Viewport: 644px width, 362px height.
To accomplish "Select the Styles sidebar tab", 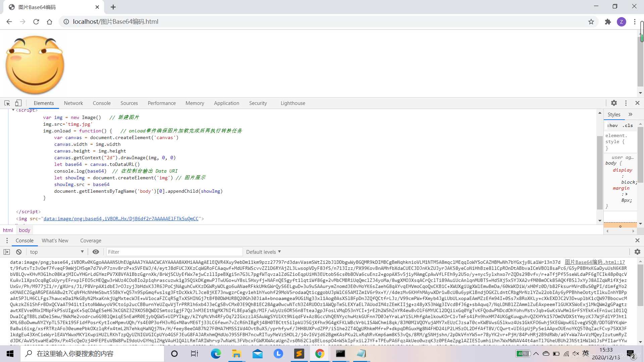I will click(x=614, y=115).
